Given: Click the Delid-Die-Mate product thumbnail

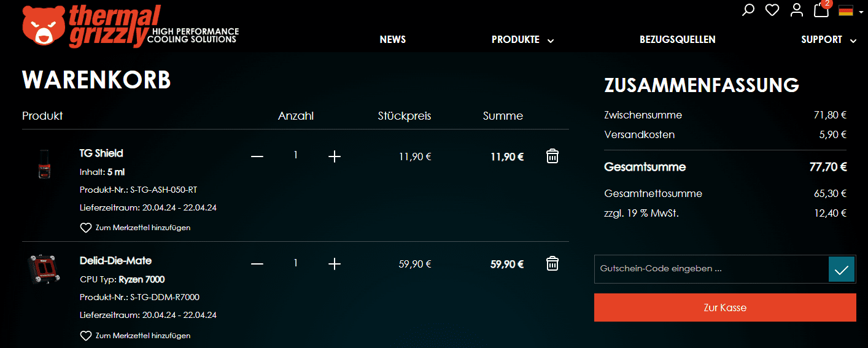Looking at the screenshot, I should (x=44, y=270).
